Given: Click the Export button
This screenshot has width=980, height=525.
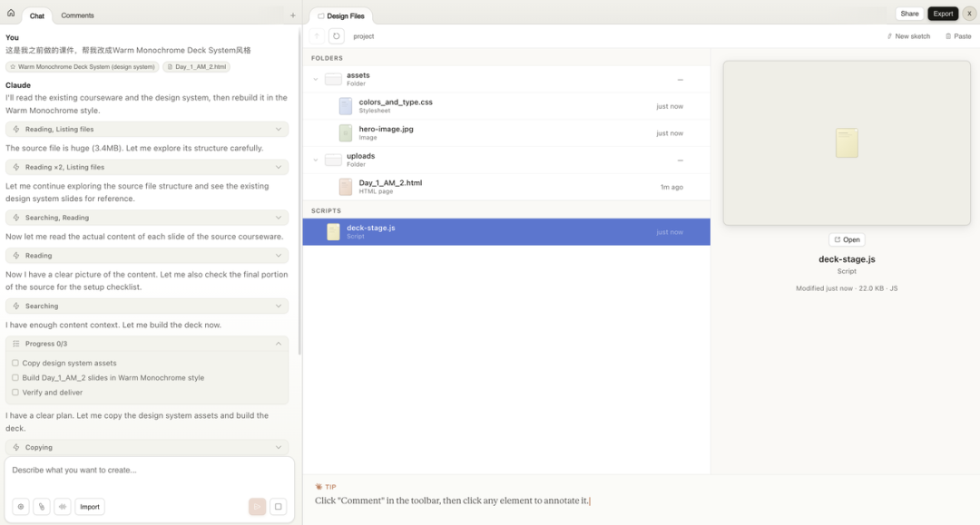Looking at the screenshot, I should point(943,14).
